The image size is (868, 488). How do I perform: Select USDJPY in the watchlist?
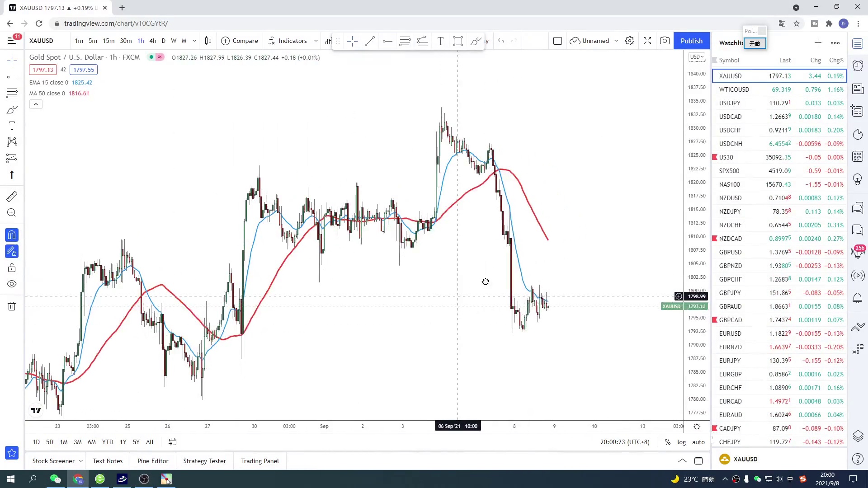pos(730,103)
